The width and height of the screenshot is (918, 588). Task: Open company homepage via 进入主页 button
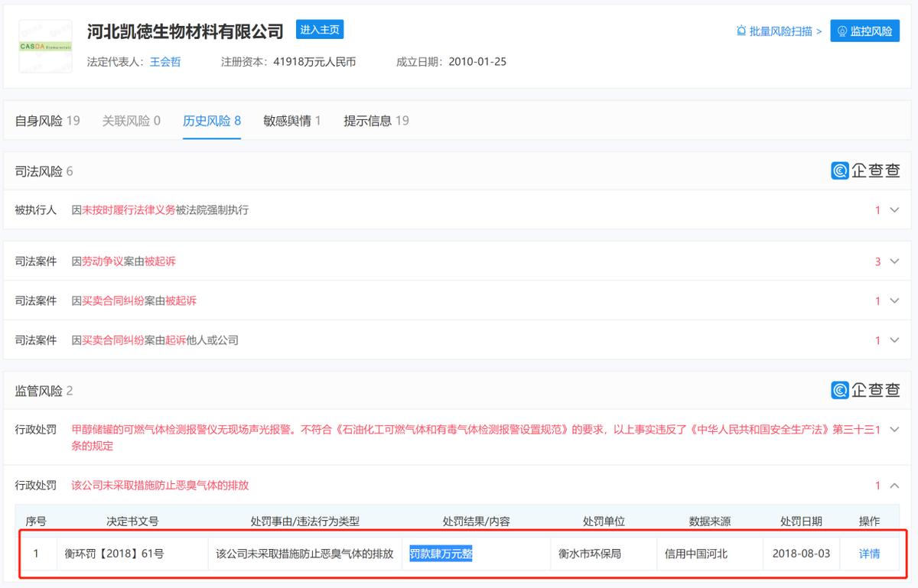pos(320,30)
